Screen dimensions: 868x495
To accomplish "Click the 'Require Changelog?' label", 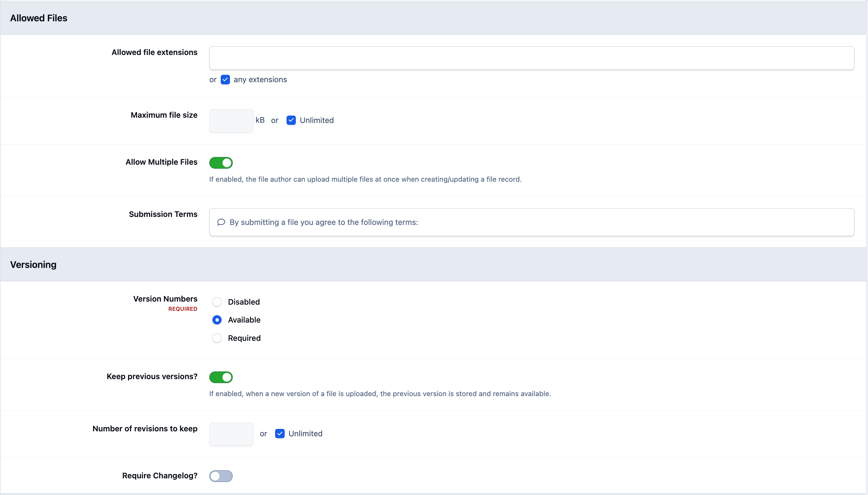I will (x=160, y=476).
